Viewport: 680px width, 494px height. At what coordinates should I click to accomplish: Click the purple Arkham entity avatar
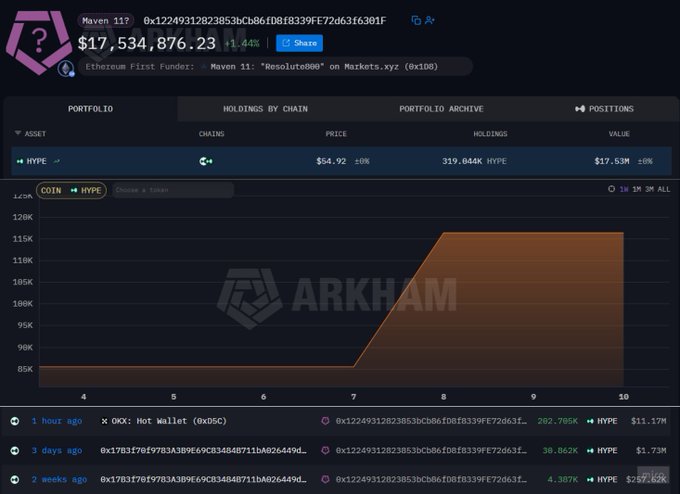point(38,42)
